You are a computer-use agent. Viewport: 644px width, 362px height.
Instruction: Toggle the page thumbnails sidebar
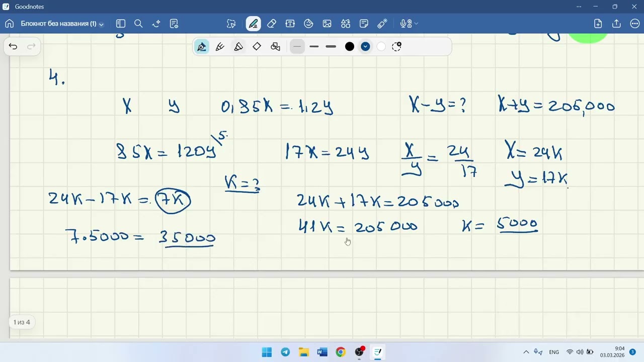coord(120,24)
